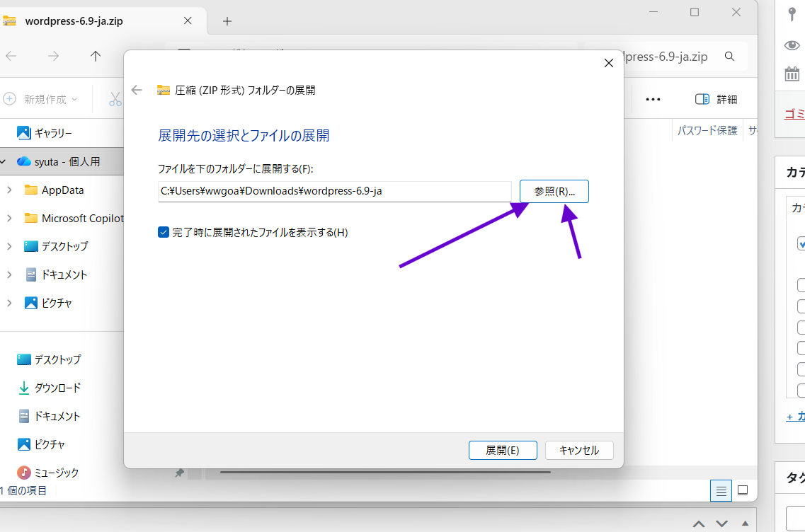
Task: Open the Downloads (ダウンロード) quick access folder
Action: [x=57, y=388]
